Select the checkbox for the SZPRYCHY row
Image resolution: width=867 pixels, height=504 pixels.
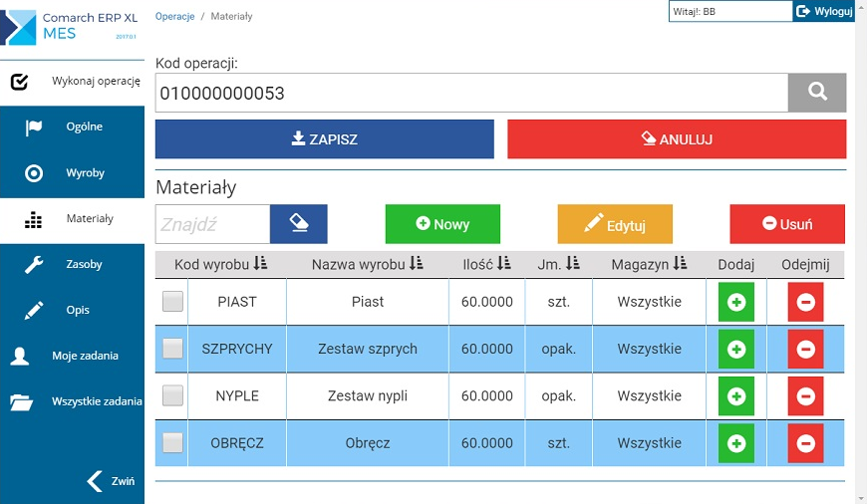(172, 349)
